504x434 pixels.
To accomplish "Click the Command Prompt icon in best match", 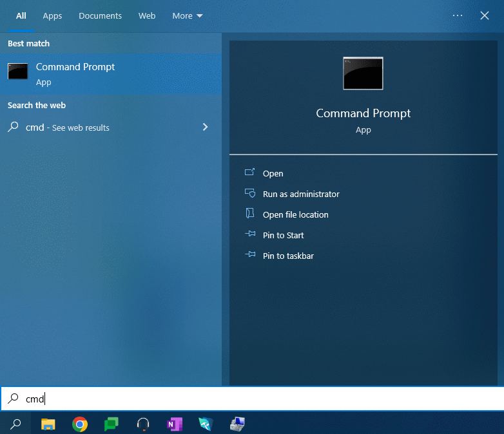I will [x=17, y=71].
